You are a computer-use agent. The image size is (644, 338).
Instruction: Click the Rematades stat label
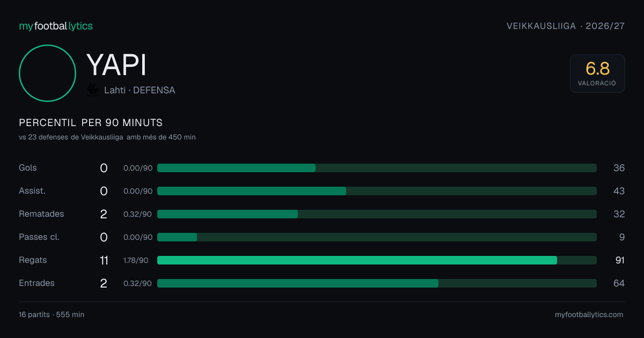pos(41,214)
